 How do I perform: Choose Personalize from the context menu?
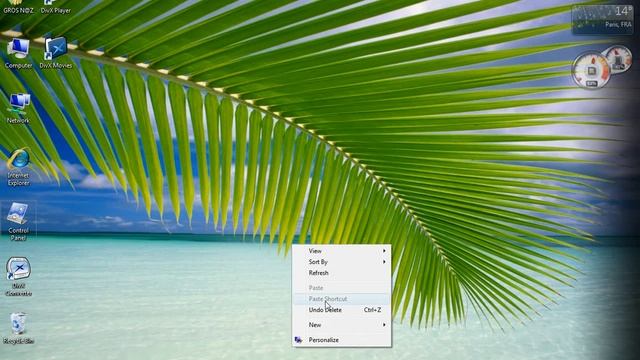coord(342,340)
